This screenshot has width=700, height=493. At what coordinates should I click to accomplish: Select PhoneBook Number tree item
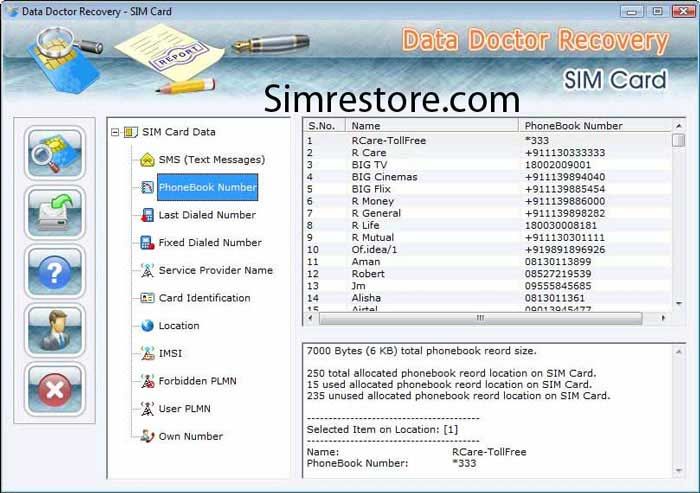click(208, 188)
